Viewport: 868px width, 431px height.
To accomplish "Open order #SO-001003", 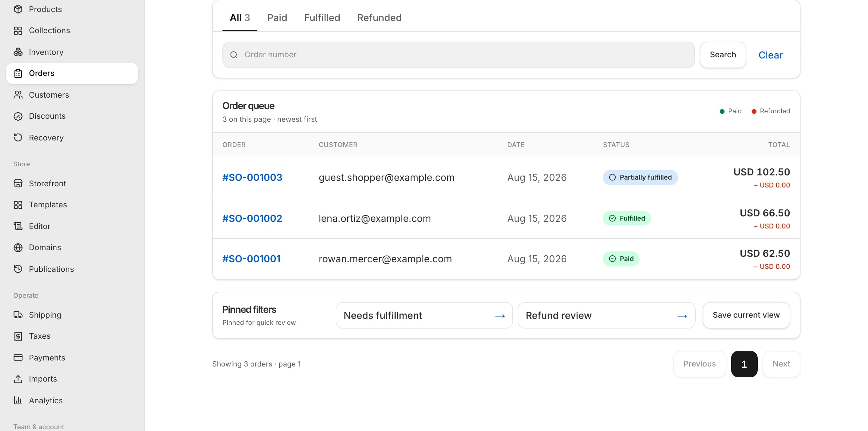I will click(252, 178).
